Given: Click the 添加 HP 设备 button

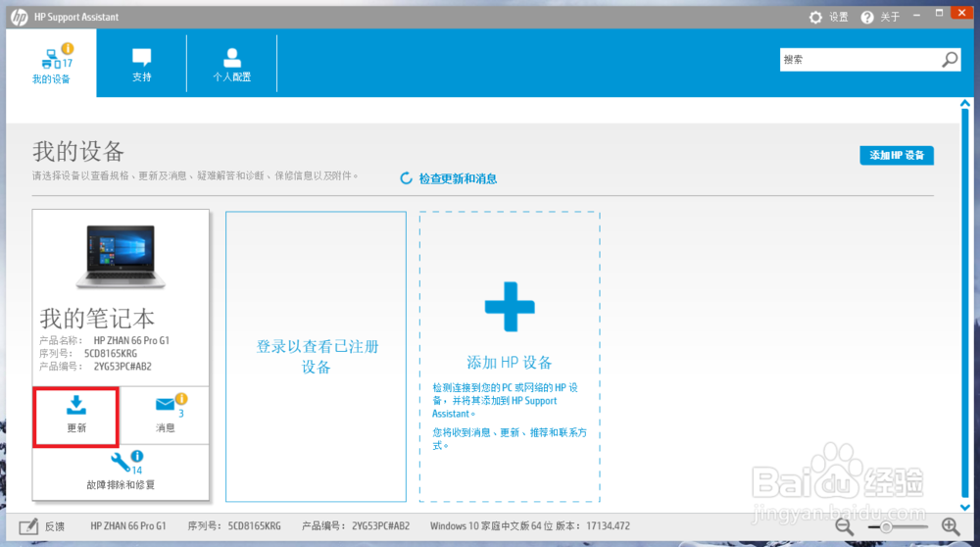Looking at the screenshot, I should click(897, 155).
